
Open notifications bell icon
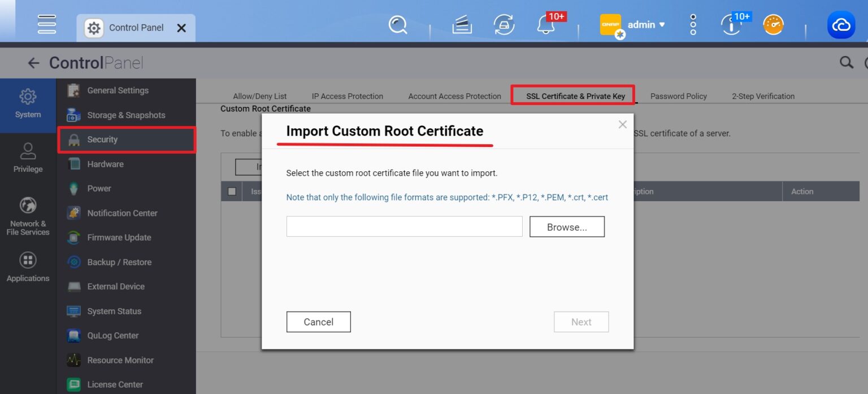click(545, 25)
